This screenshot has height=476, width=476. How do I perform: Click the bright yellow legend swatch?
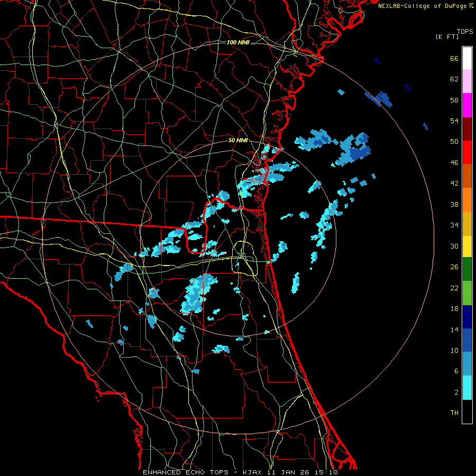[x=467, y=246]
